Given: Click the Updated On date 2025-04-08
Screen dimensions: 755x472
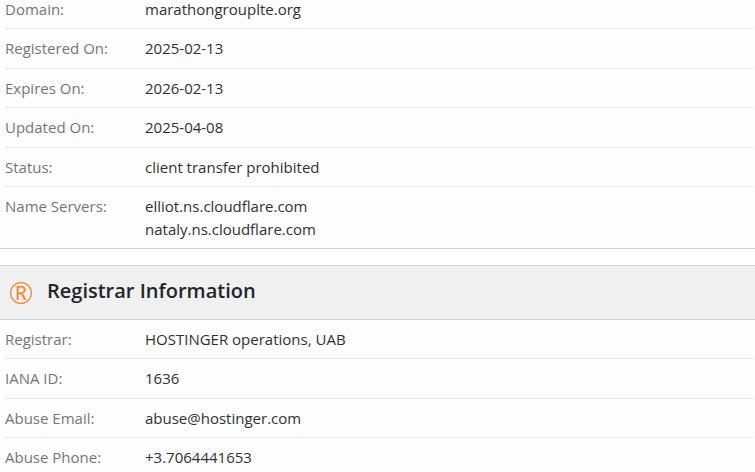Looking at the screenshot, I should pyautogui.click(x=184, y=128).
